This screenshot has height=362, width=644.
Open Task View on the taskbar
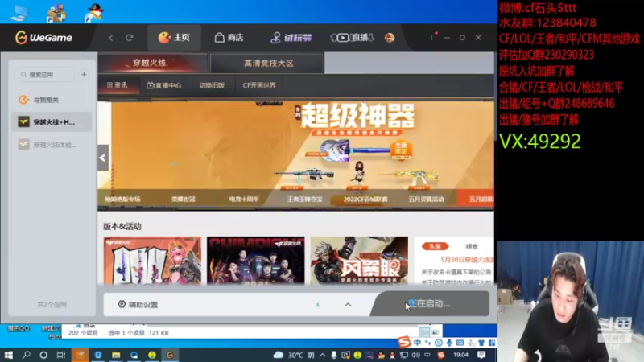(61, 355)
